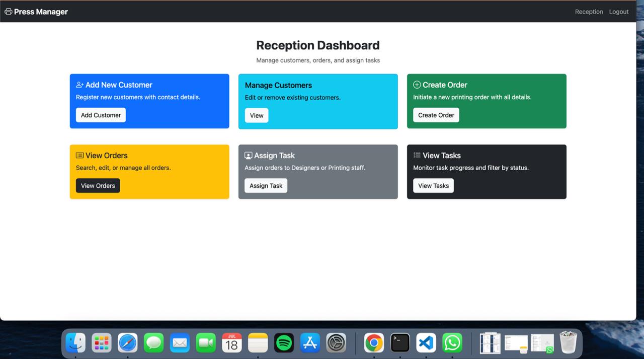Open the Trash in the dock
The height and width of the screenshot is (359, 644).
569,342
